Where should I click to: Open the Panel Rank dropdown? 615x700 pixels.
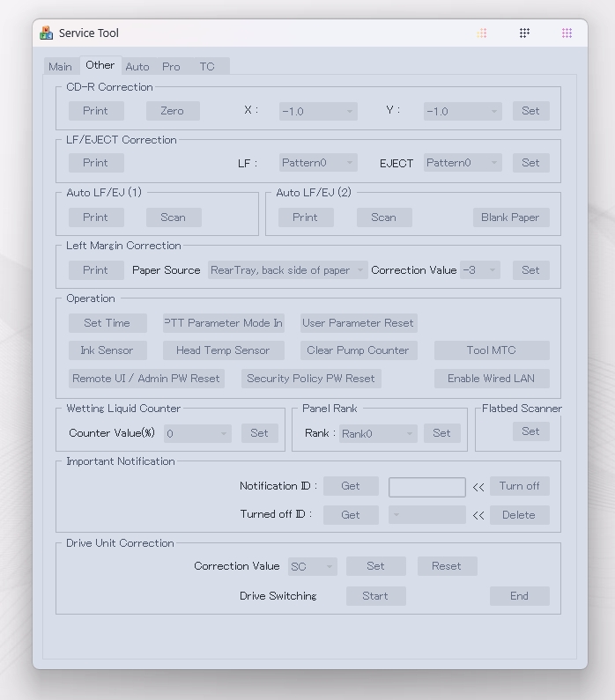pyautogui.click(x=378, y=433)
